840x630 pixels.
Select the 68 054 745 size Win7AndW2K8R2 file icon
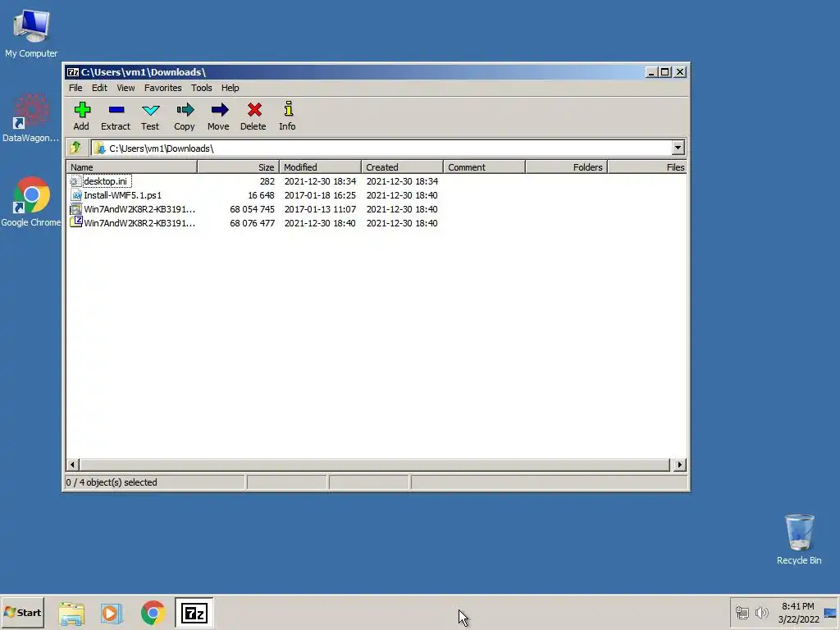(75, 209)
